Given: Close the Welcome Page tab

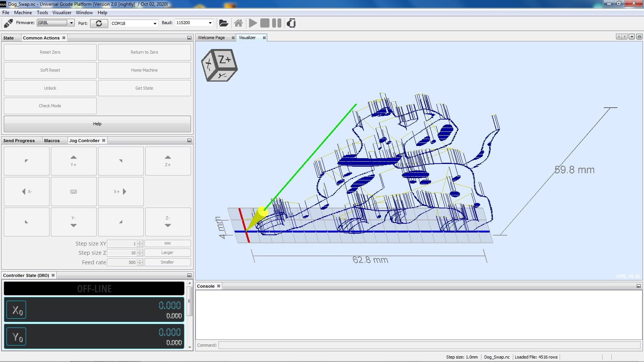Looking at the screenshot, I should (233, 38).
